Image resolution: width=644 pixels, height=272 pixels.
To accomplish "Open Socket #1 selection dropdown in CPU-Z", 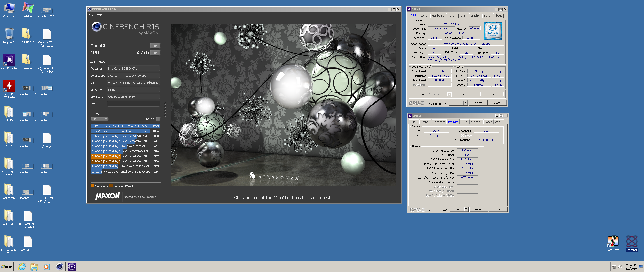I will 439,94.
